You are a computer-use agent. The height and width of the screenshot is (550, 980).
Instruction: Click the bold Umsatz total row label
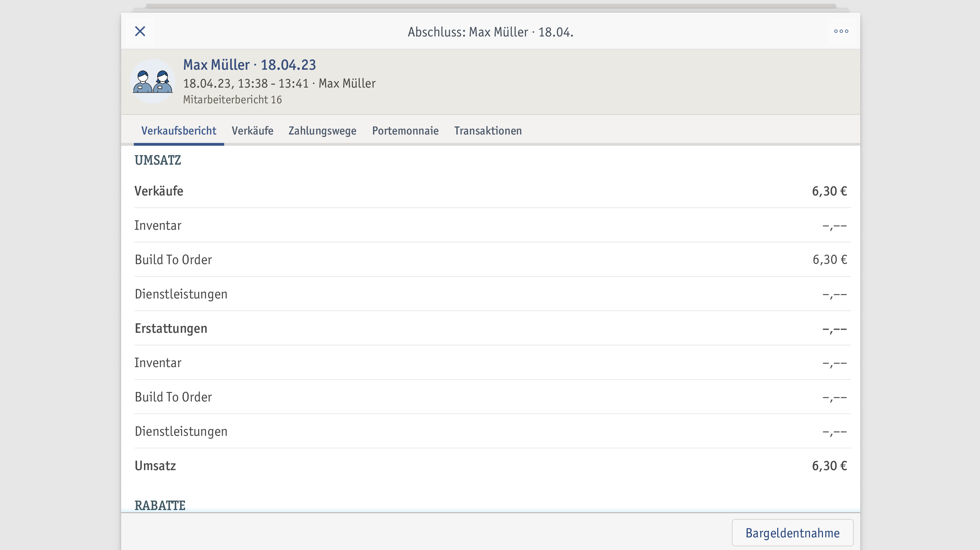pos(155,466)
